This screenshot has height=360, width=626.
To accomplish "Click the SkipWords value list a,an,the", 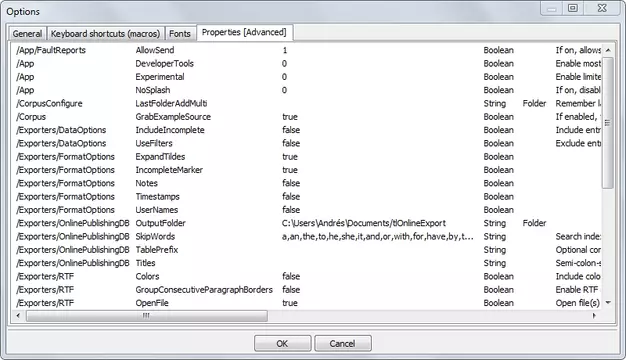I will 378,237.
